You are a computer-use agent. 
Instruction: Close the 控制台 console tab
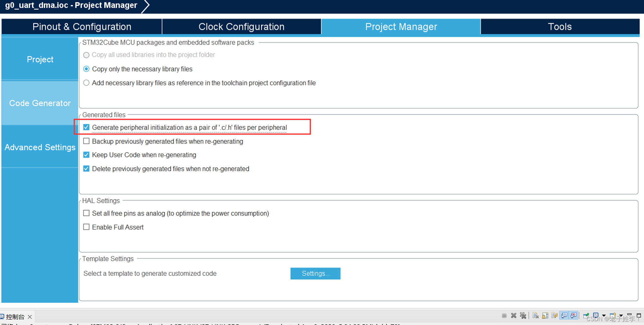pos(30,317)
